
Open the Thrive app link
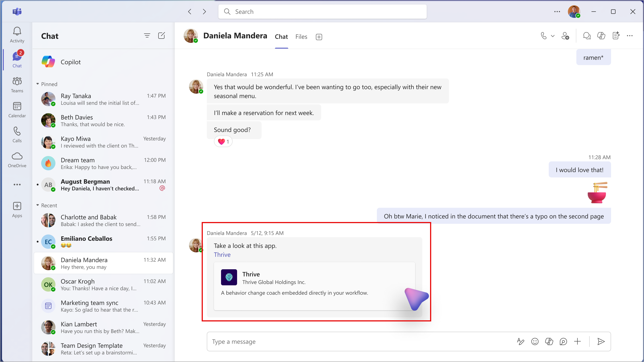click(x=222, y=254)
